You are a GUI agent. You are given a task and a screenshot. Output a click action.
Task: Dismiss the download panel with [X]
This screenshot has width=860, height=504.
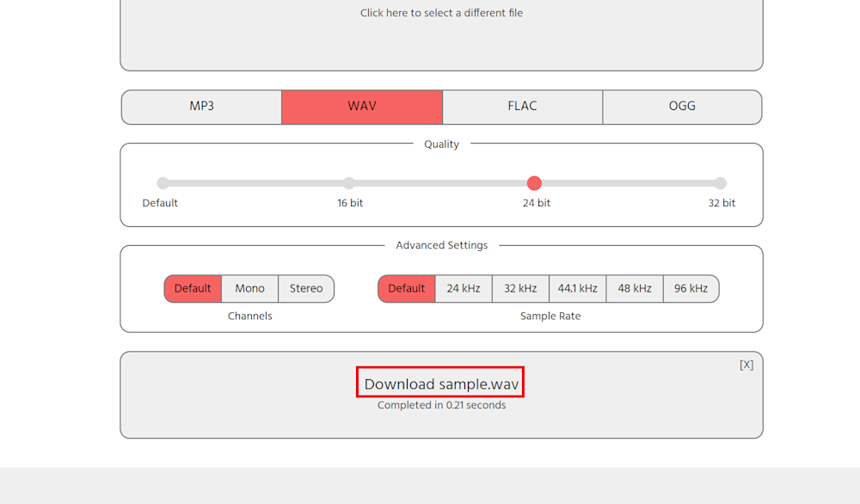(x=746, y=365)
